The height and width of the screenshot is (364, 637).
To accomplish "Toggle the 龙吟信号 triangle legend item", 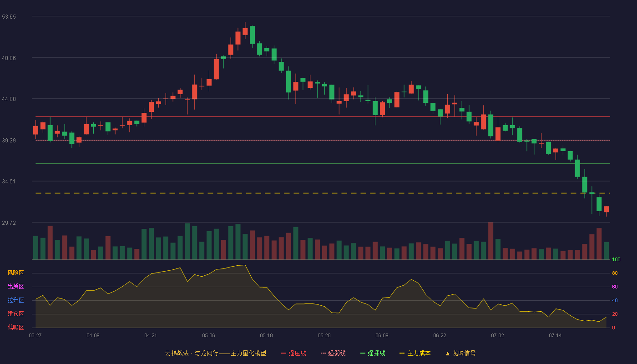I will coord(460,353).
